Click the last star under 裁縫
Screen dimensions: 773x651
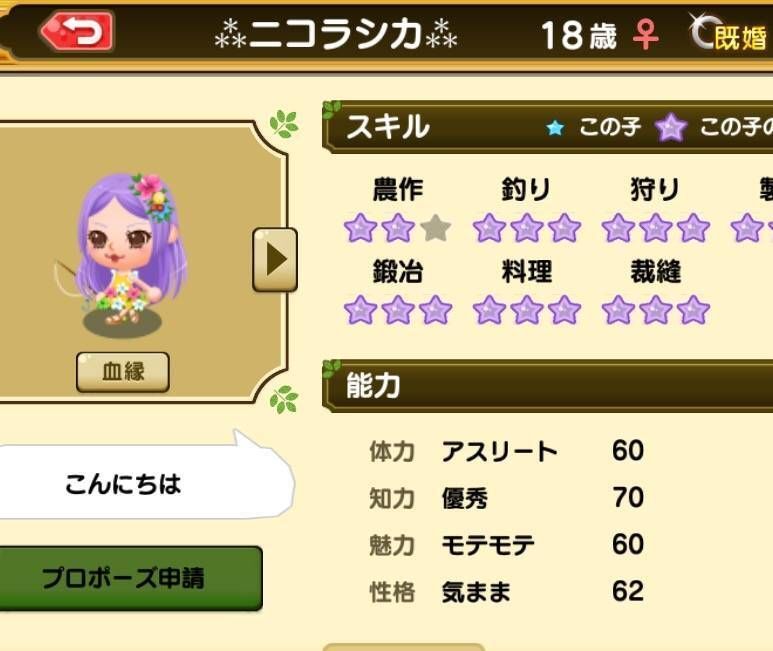pos(693,310)
